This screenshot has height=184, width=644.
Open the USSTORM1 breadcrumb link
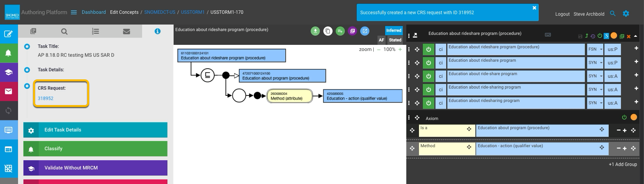(192, 12)
